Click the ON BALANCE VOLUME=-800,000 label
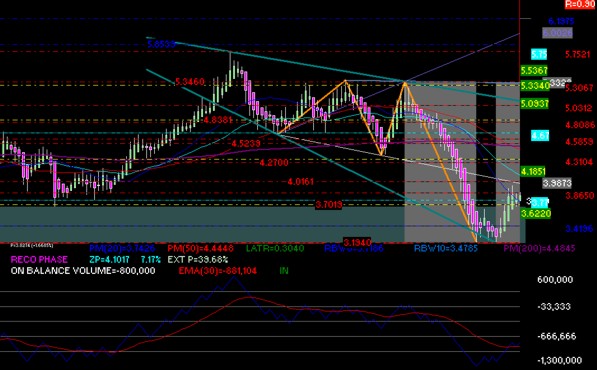Viewport: 597px width, 370px height. point(83,271)
